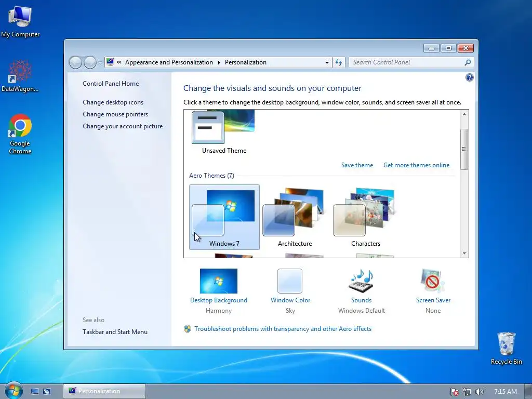The width and height of the screenshot is (532, 399).
Task: Select the Recycle Bin icon
Action: 506,348
